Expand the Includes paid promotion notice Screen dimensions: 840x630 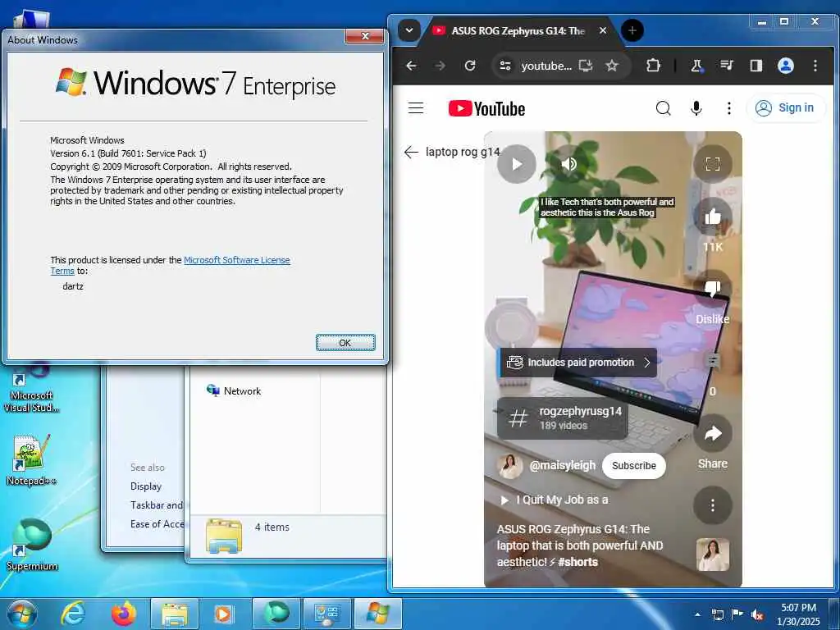[578, 363]
